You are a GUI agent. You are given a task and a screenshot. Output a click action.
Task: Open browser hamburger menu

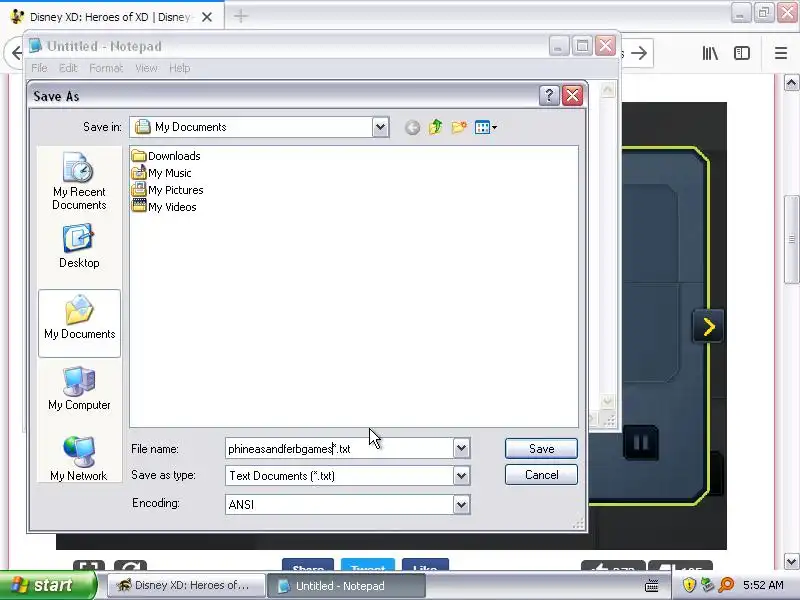[x=781, y=53]
